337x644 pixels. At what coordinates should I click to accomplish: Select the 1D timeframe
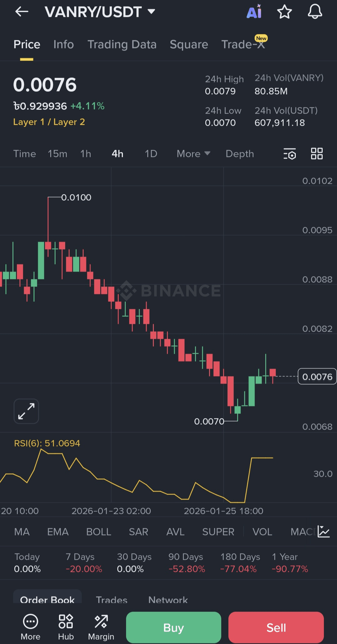[x=151, y=154]
